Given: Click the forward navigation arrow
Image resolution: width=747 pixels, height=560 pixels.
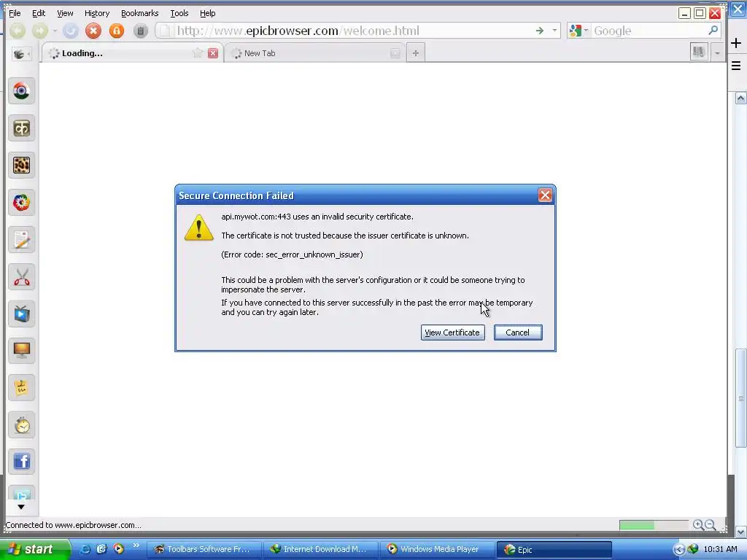Looking at the screenshot, I should click(x=40, y=31).
